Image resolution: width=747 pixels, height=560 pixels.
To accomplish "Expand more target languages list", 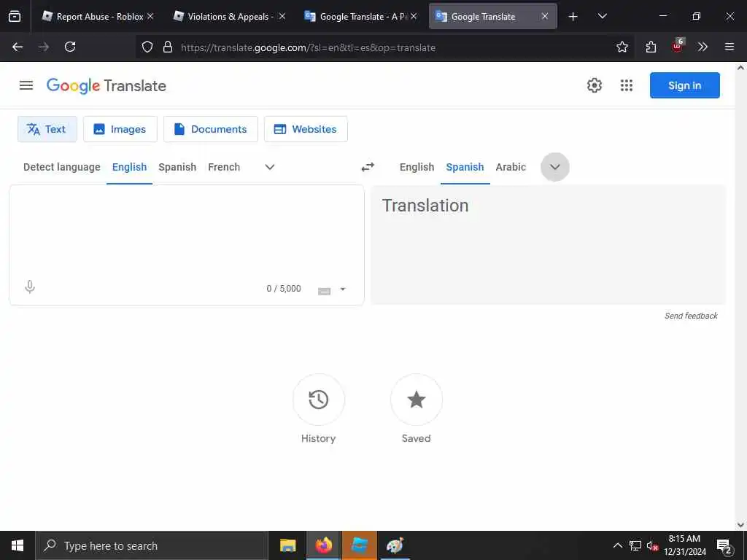I will (555, 167).
